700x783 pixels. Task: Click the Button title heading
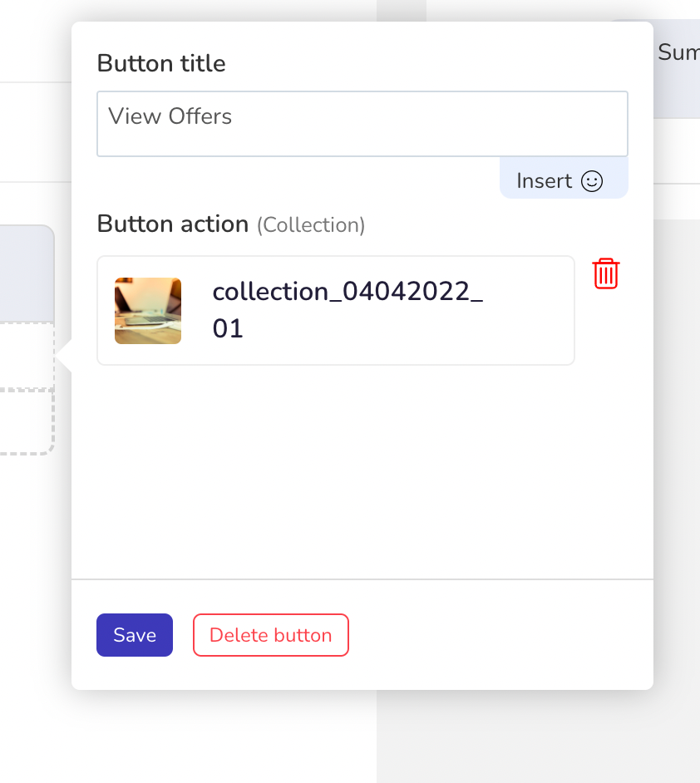click(x=161, y=63)
